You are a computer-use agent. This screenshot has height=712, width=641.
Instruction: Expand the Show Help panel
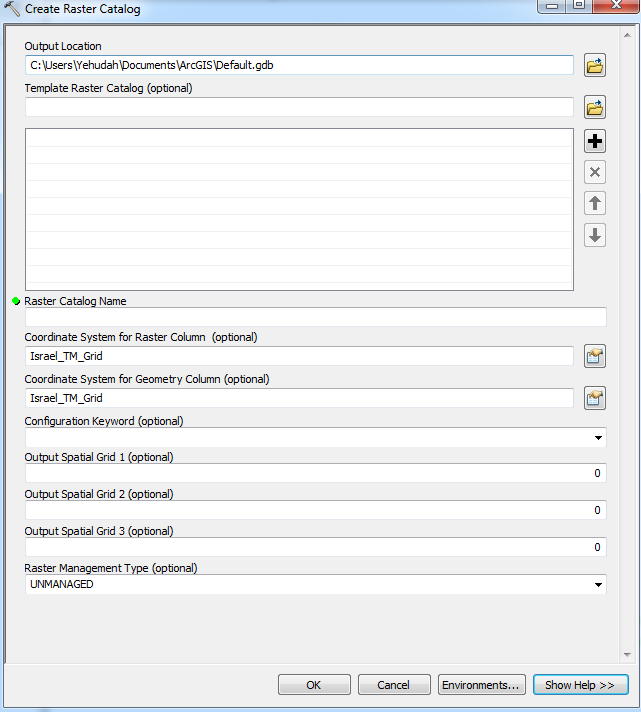(580, 685)
